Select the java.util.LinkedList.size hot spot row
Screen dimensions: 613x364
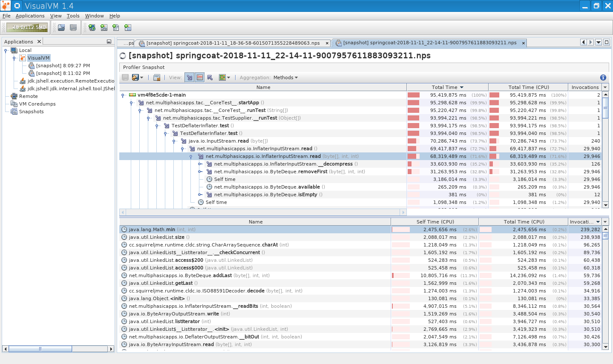[360, 237]
